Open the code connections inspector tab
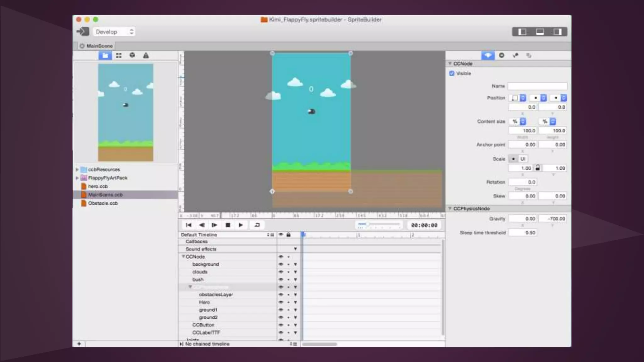644x362 pixels. pos(502,55)
